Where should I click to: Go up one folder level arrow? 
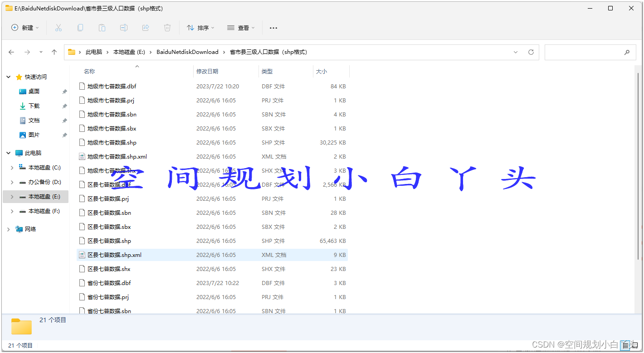coord(54,52)
